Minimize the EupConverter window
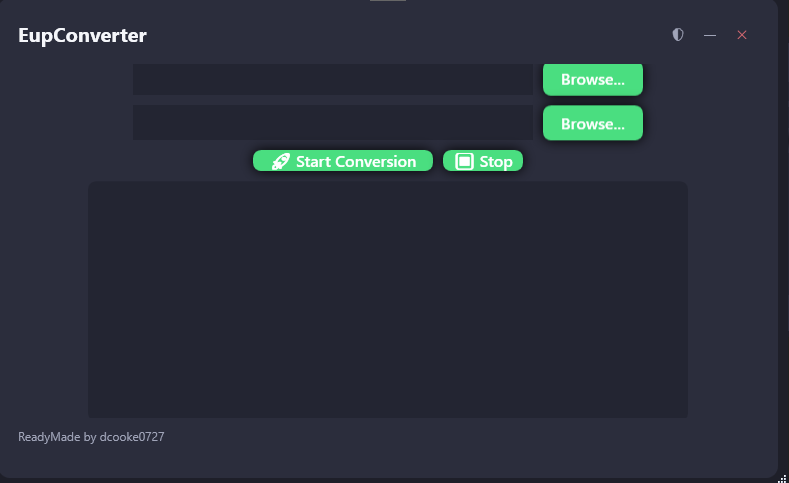 [710, 35]
